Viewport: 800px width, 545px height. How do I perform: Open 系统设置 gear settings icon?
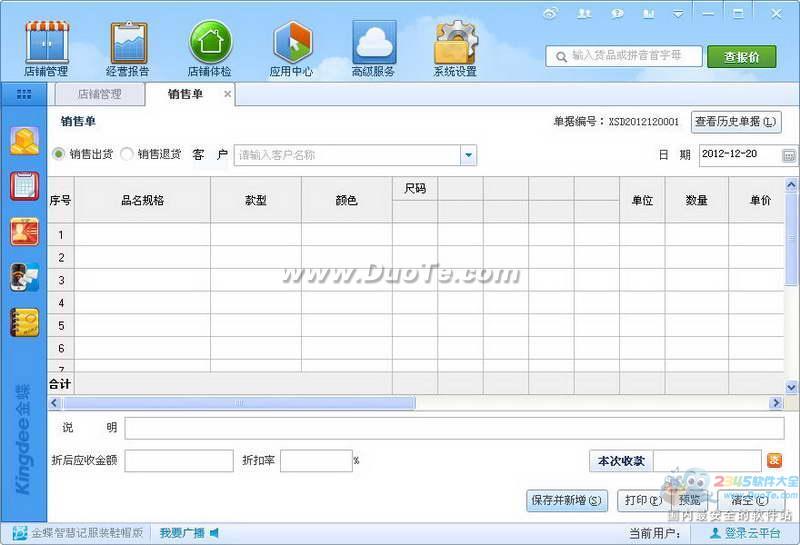point(455,43)
